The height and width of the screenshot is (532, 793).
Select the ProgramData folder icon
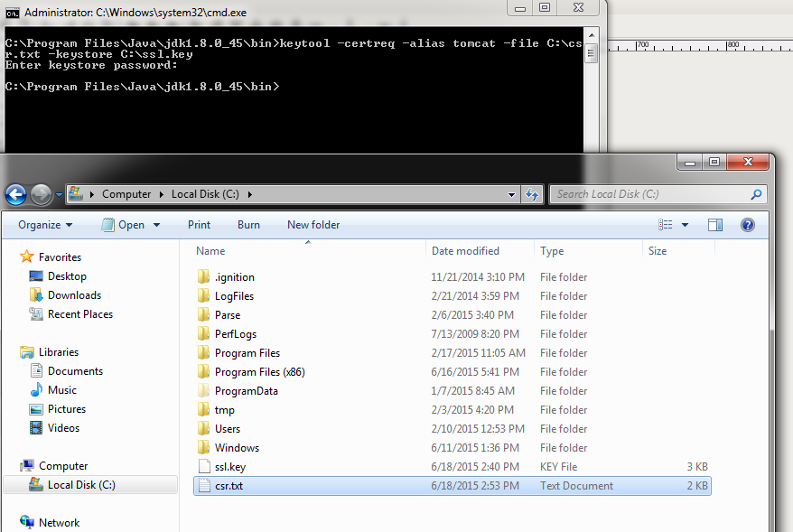pyautogui.click(x=203, y=390)
